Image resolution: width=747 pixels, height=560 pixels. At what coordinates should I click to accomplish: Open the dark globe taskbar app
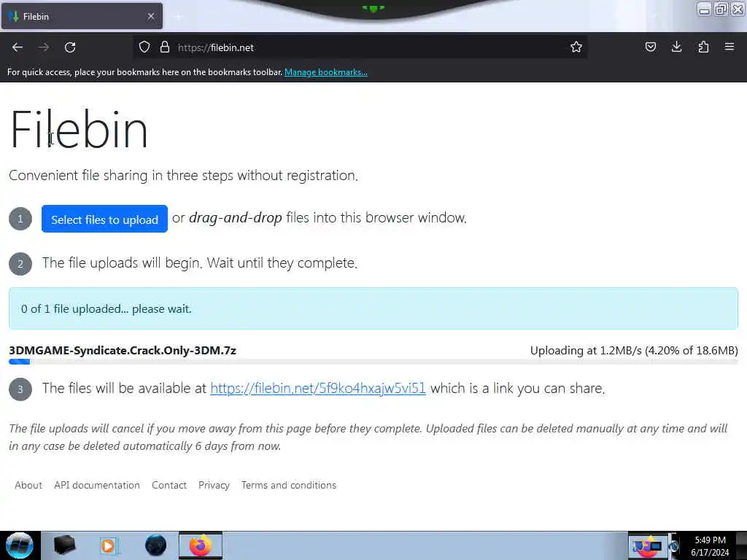click(156, 545)
